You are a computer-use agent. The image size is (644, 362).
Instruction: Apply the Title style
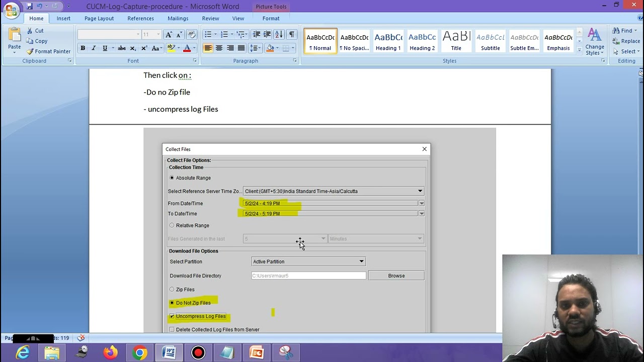(x=456, y=41)
